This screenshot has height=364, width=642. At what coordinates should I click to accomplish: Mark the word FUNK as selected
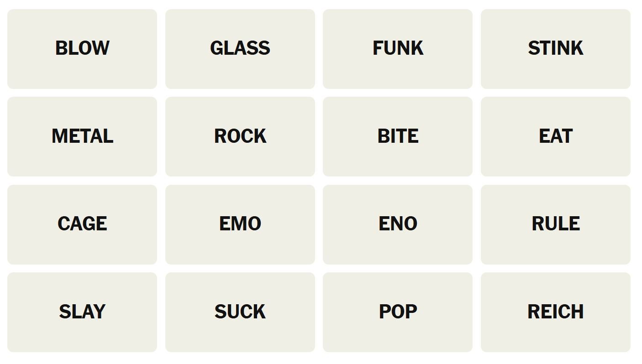pos(397,49)
